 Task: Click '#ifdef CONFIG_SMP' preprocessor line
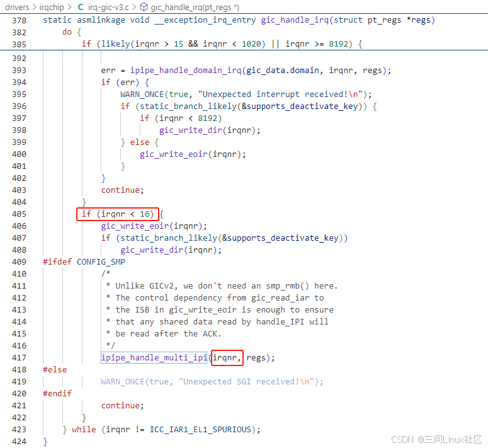tap(84, 262)
